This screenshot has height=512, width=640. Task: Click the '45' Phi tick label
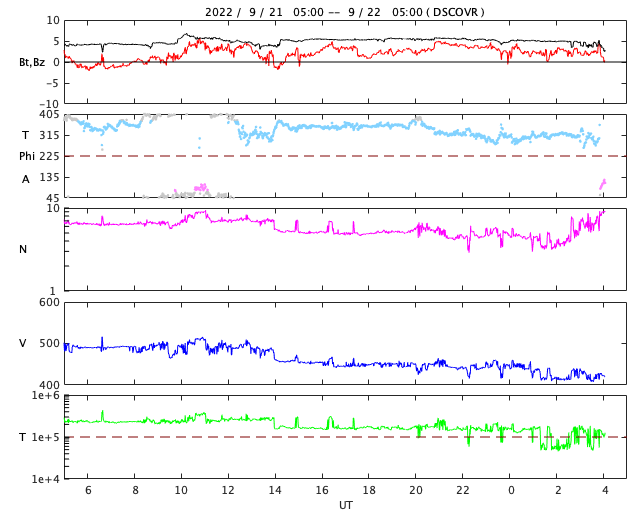click(53, 198)
